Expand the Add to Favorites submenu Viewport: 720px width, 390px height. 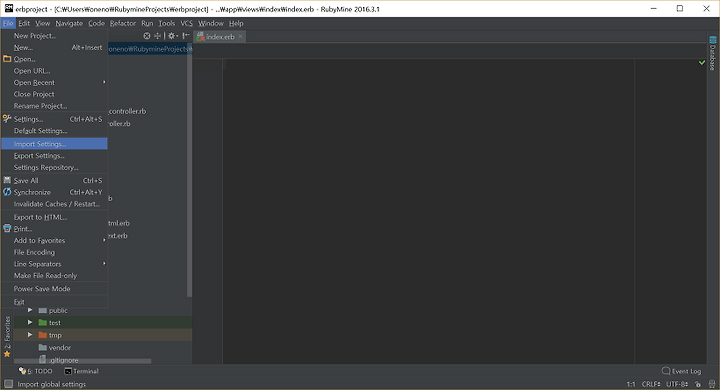coord(54,240)
